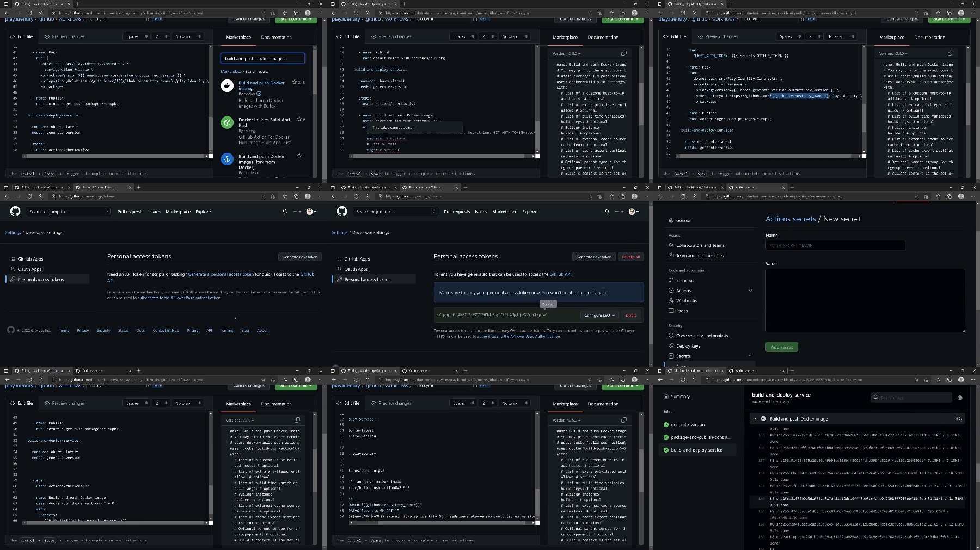The width and height of the screenshot is (980, 550).
Task: Click eye icon of Preview changes in Marketplace search window
Action: point(47,36)
